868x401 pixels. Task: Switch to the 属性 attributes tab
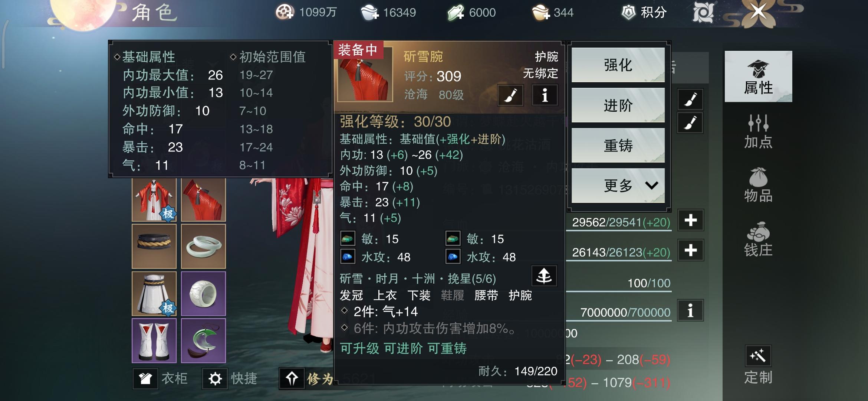tap(758, 76)
